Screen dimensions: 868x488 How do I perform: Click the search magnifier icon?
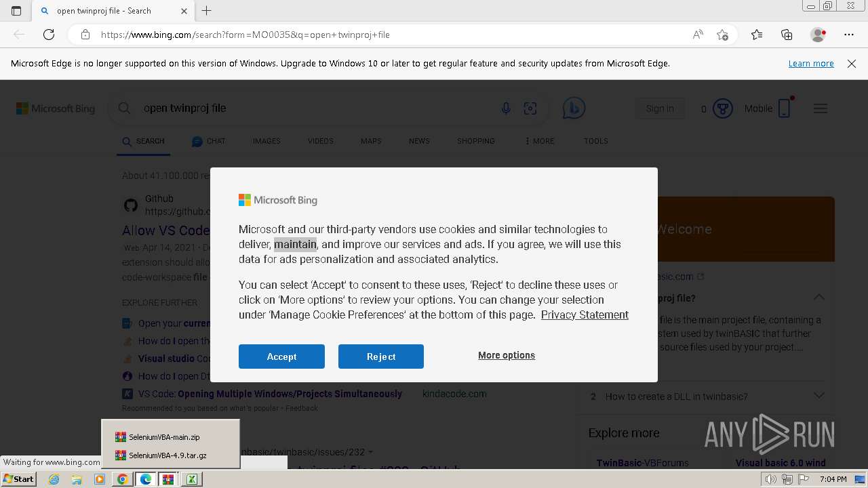point(124,108)
